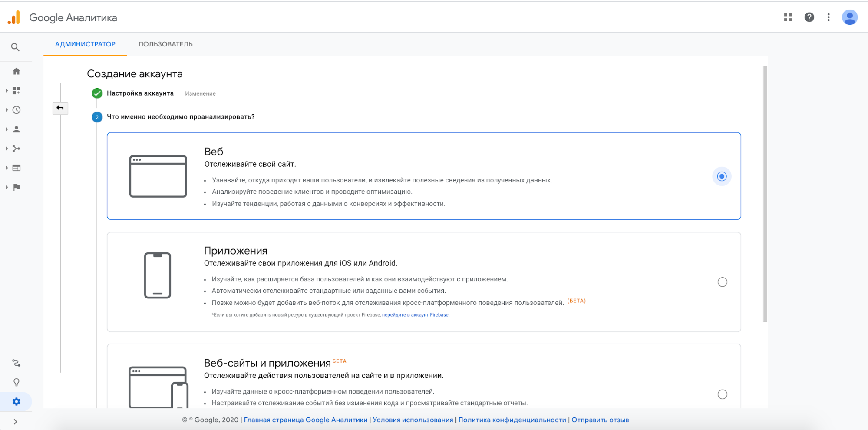Expand the Acquisition sidebar section arrow
This screenshot has width=868, height=430.
tap(7, 149)
